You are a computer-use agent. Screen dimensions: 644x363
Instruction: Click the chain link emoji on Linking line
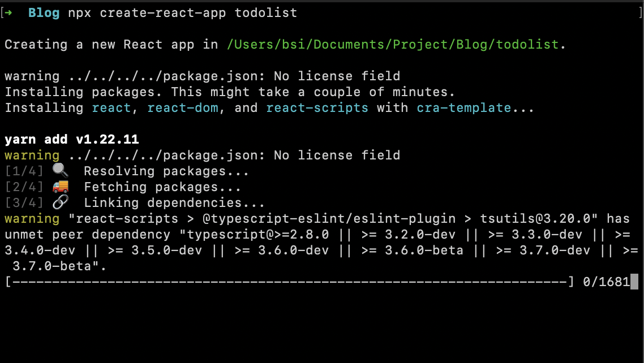click(x=61, y=202)
